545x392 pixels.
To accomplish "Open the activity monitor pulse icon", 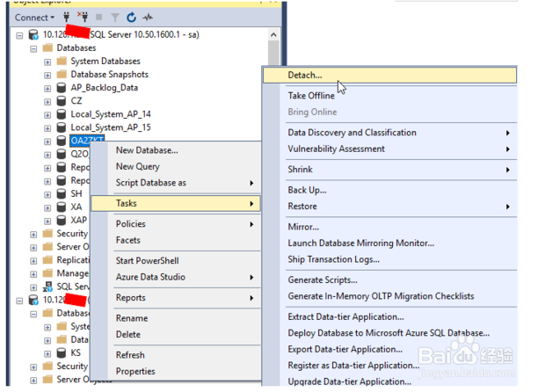I will tap(148, 17).
